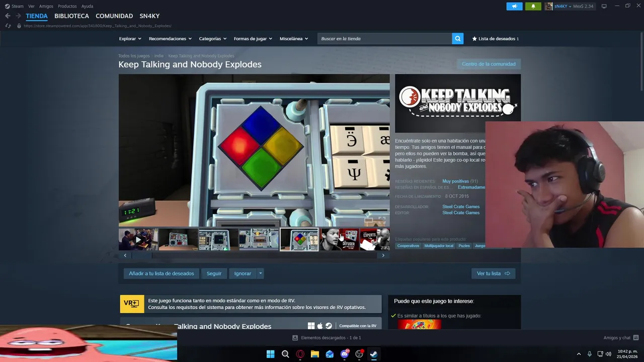Click the Puzles tag
The height and width of the screenshot is (362, 644).
coord(464,246)
